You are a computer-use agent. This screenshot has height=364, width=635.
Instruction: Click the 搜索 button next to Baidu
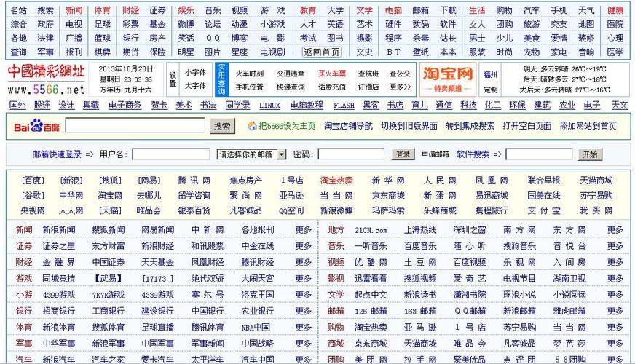coord(222,127)
